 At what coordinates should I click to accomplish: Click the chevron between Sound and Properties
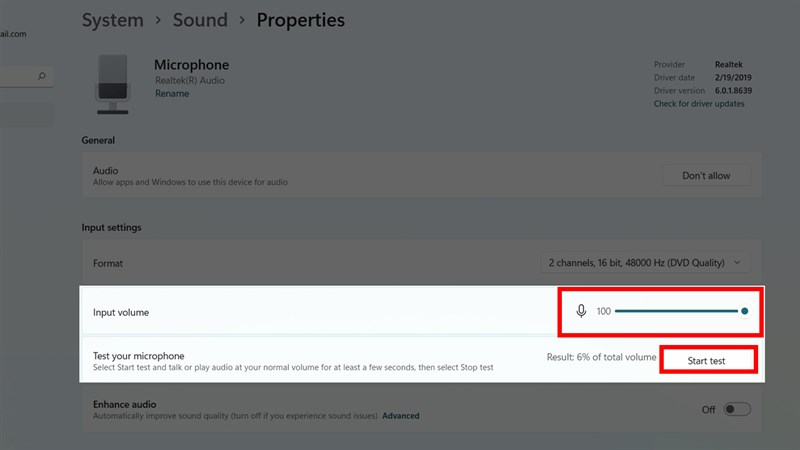[x=242, y=20]
